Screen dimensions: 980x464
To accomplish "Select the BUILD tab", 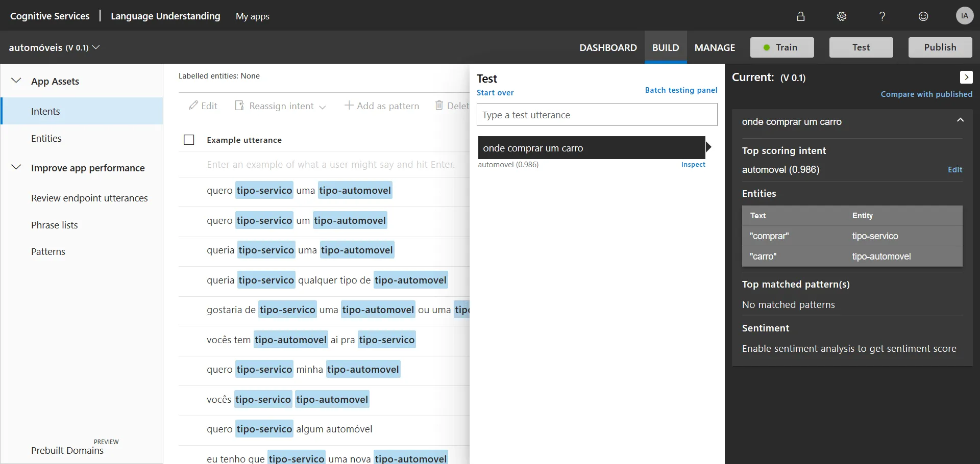I will pyautogui.click(x=666, y=47).
